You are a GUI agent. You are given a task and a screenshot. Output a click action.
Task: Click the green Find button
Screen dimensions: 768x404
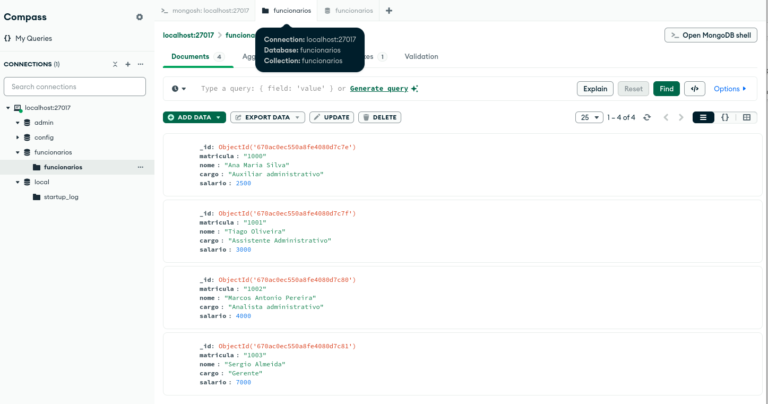(666, 88)
